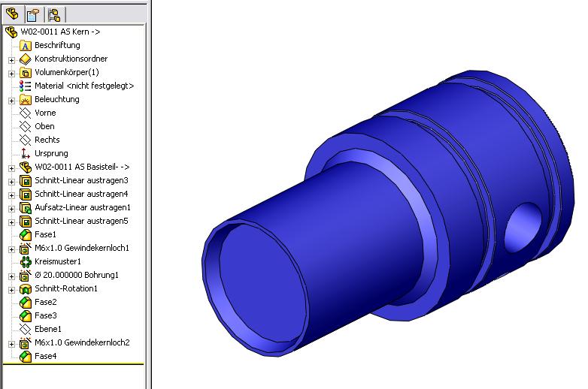Select the 'Ursprung' label

[51, 153]
